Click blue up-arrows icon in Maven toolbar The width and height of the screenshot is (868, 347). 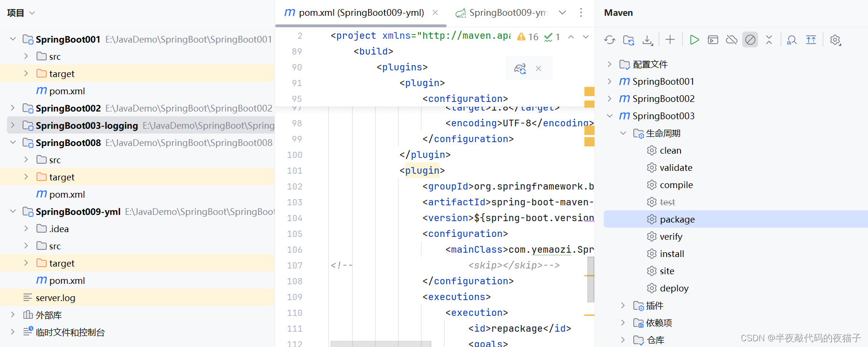[x=811, y=40]
